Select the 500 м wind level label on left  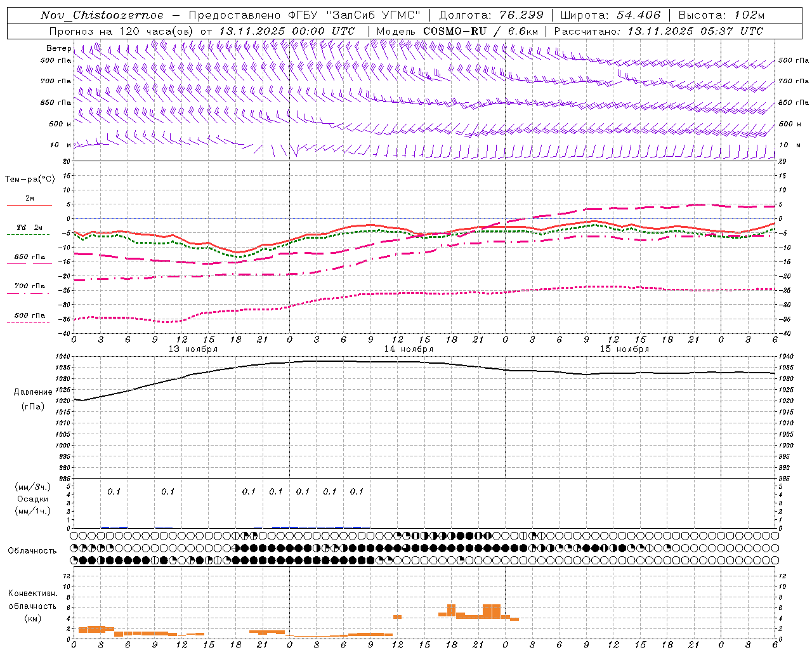pyautogui.click(x=60, y=124)
